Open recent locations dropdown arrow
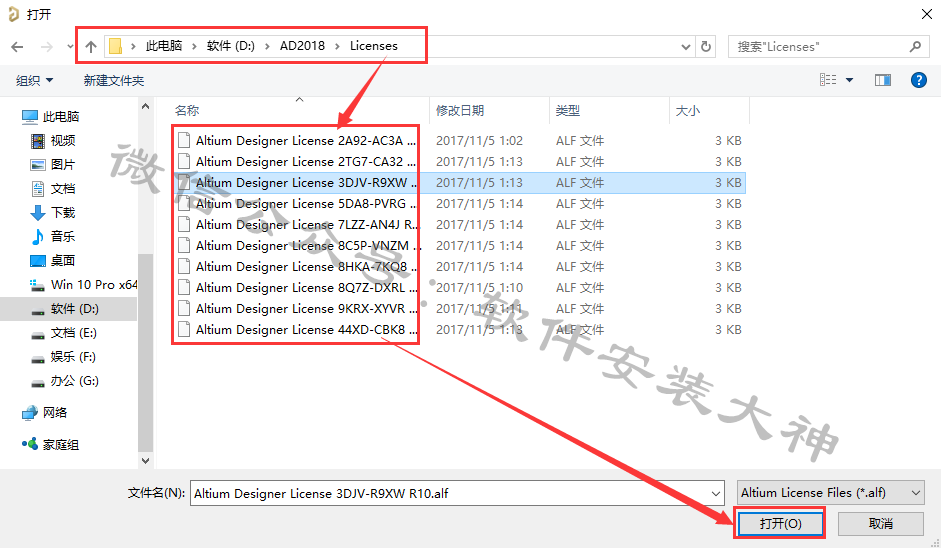This screenshot has height=548, width=941. [70, 46]
